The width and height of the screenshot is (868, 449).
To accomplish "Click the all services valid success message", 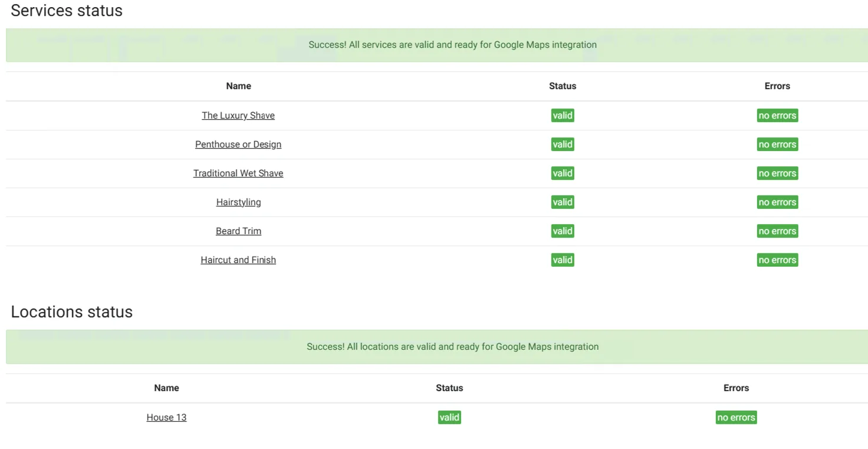I will (x=437, y=45).
